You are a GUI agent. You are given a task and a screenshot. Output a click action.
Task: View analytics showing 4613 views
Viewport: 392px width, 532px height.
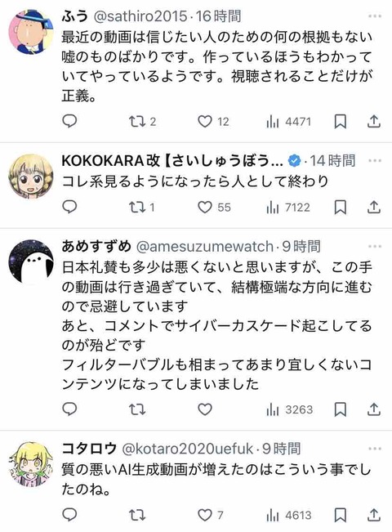tap(289, 516)
